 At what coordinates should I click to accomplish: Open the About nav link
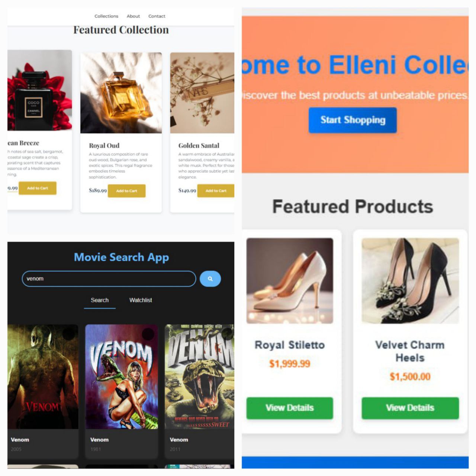point(133,16)
